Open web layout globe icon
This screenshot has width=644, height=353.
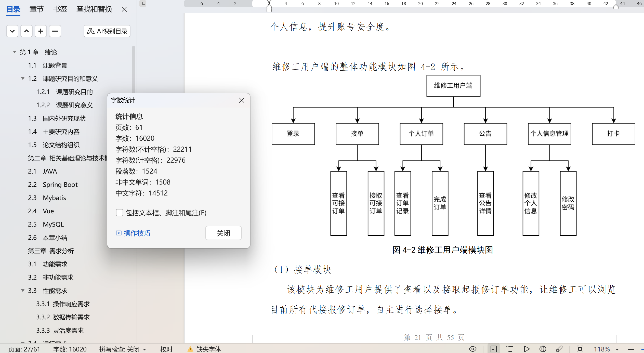(543, 349)
